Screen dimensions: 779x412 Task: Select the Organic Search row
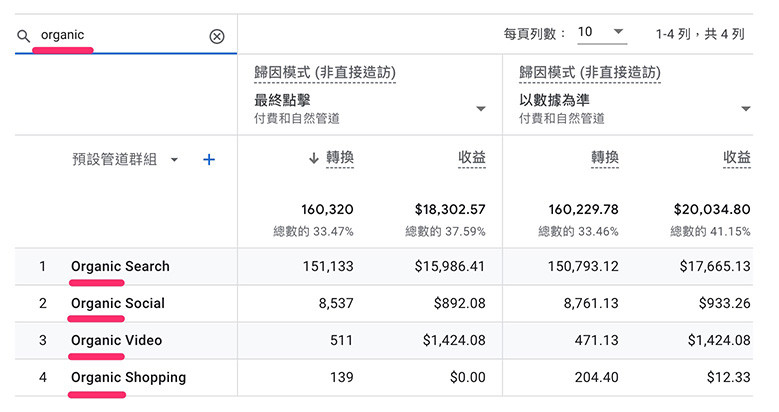click(120, 266)
